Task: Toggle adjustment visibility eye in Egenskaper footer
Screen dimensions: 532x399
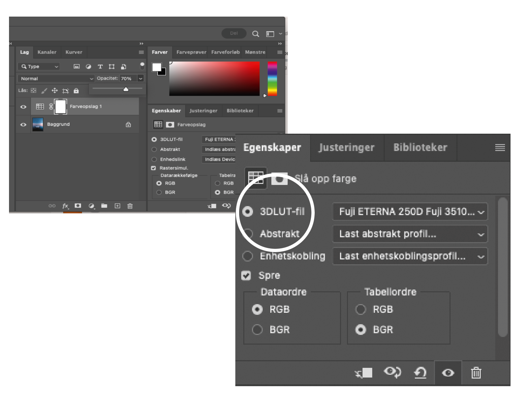Action: coord(448,373)
